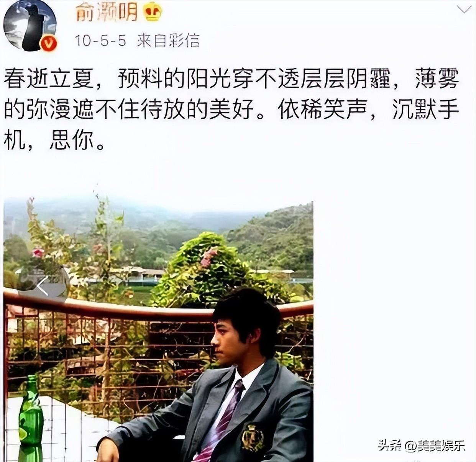Viewport: 476px width, 462px height.
Task: Click the orange verified V badge
Action: click(x=49, y=44)
